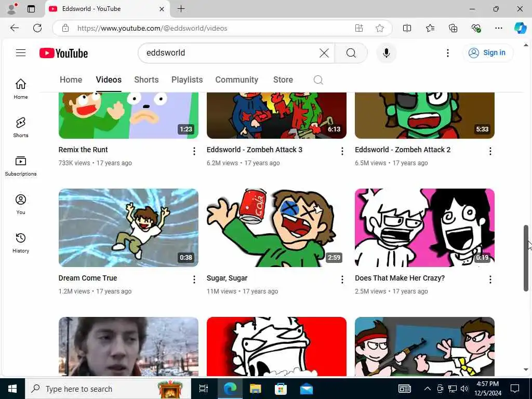The width and height of the screenshot is (532, 399).
Task: View site information lock icon
Action: click(x=65, y=28)
